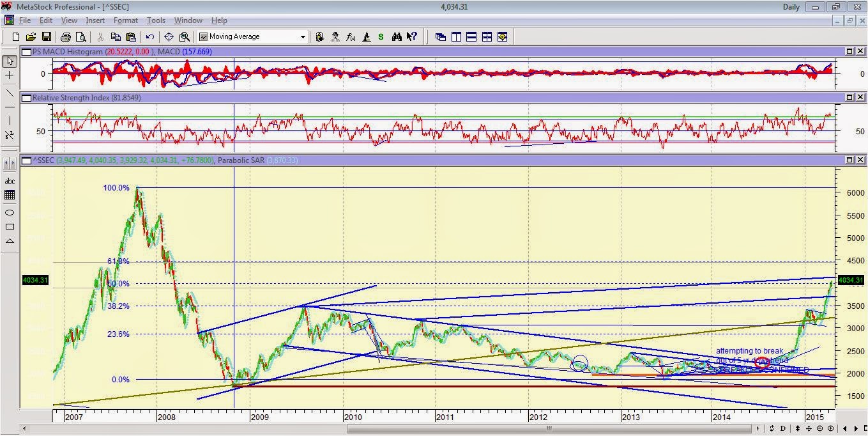Viewport: 868px width, 436px height.
Task: Close the ^SSEC price pane
Action: pos(860,160)
